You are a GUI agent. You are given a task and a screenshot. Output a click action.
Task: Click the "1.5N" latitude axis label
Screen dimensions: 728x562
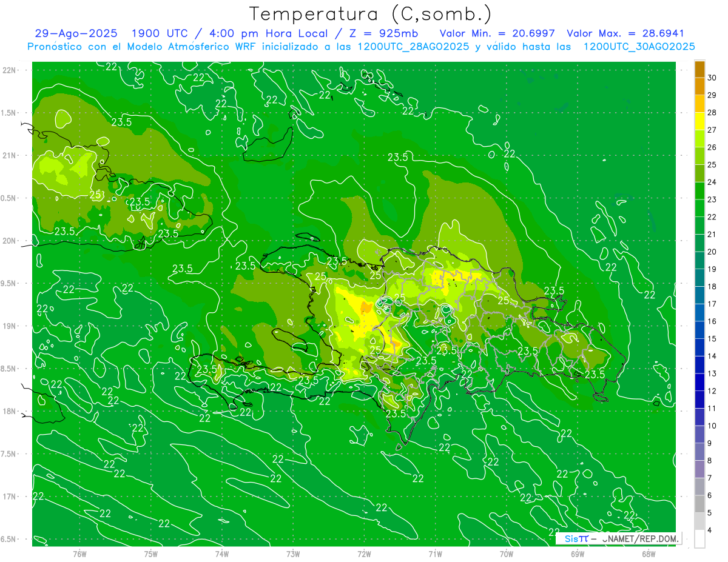(x=10, y=113)
